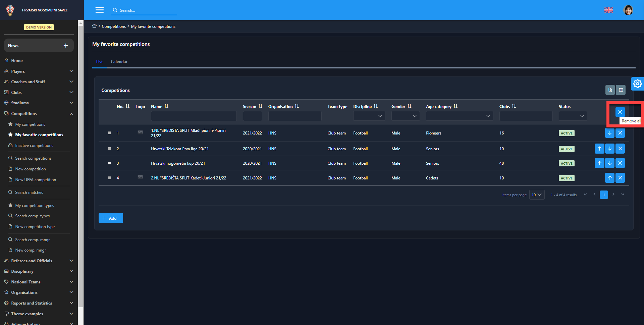Click the Add button below the table
This screenshot has height=325, width=644.
(x=111, y=218)
